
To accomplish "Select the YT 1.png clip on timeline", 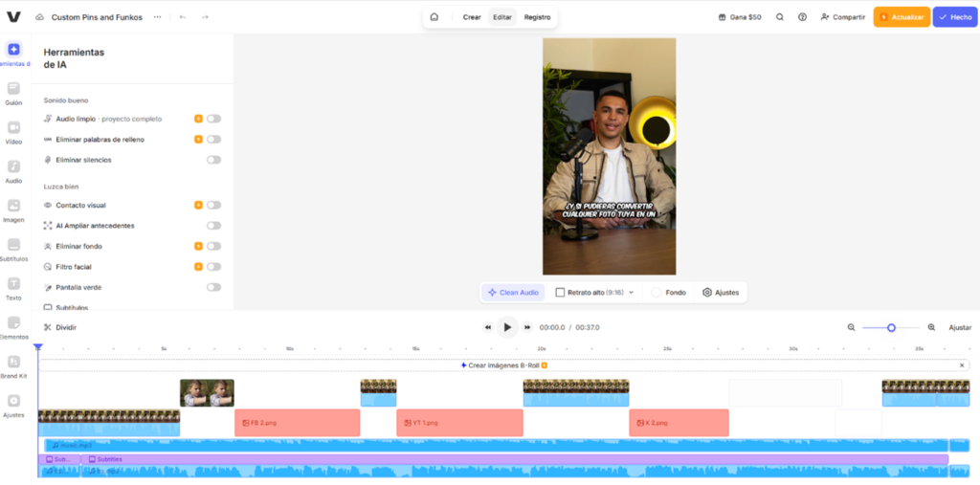I will tap(460, 423).
